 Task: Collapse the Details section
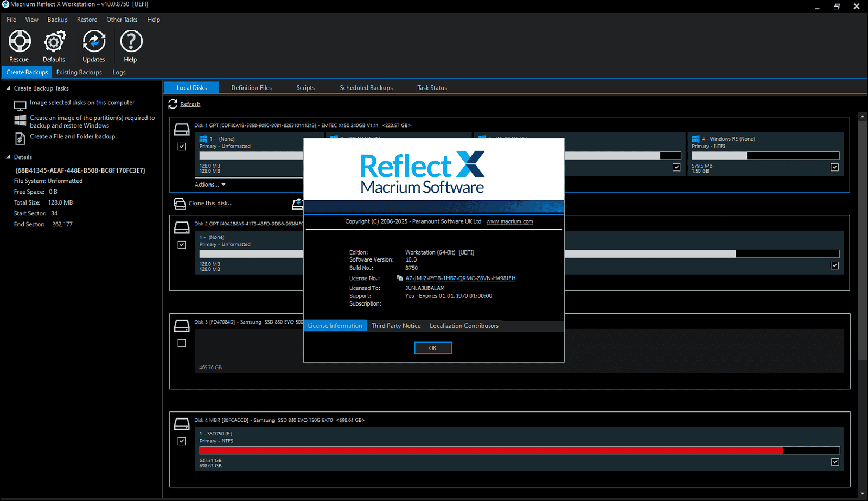[x=8, y=157]
